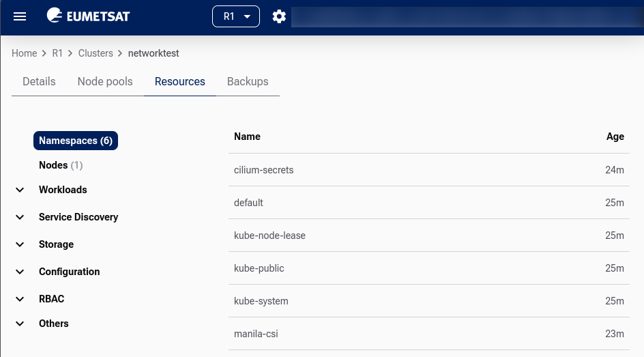Image resolution: width=644 pixels, height=357 pixels.
Task: Click the Configuration sidebar label
Action: coord(70,272)
